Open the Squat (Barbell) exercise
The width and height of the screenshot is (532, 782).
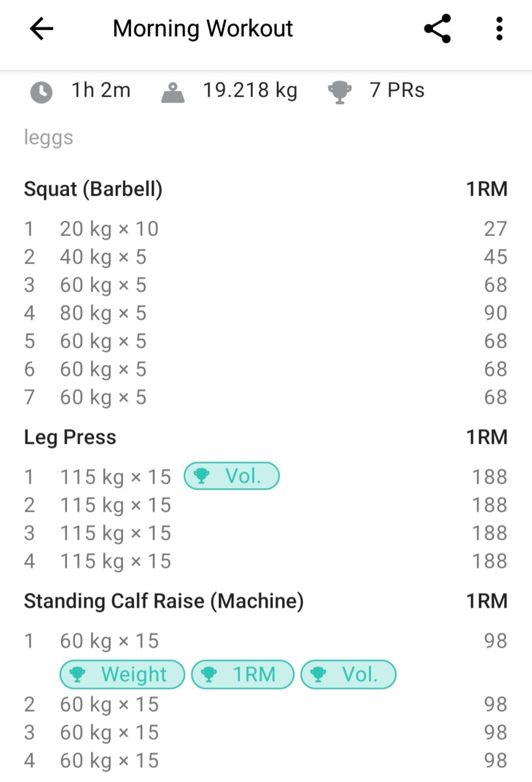(x=93, y=189)
